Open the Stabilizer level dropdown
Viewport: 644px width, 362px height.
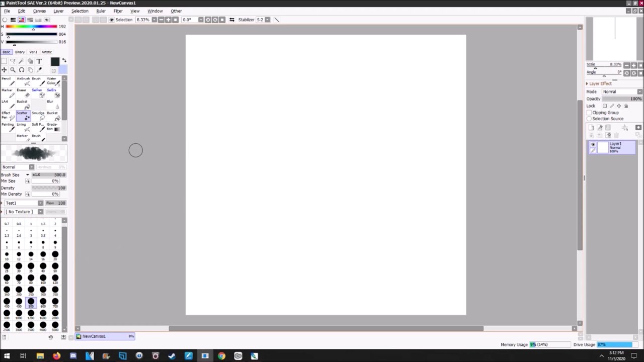[267, 20]
